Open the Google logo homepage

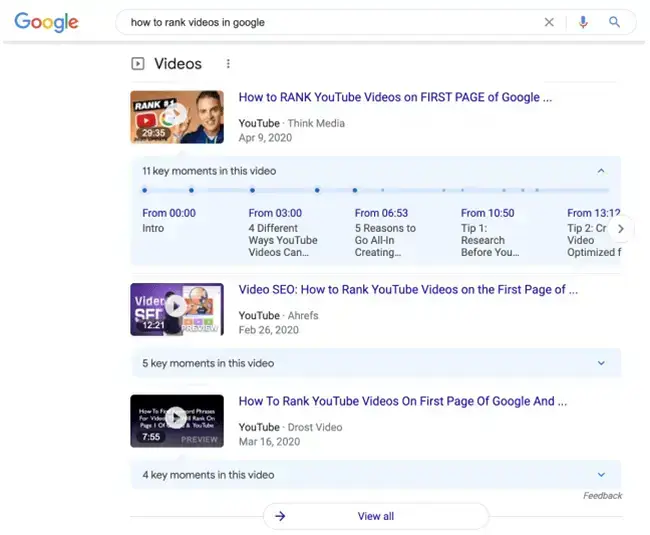pos(47,22)
